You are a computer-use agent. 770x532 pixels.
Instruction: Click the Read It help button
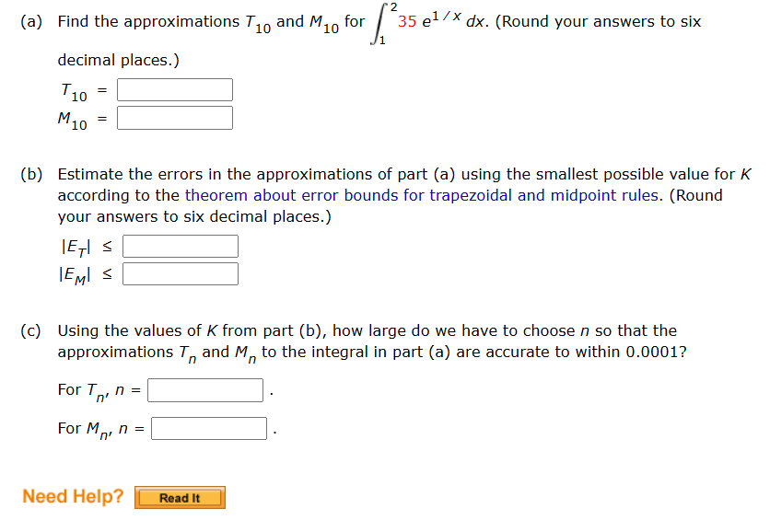[x=179, y=497]
